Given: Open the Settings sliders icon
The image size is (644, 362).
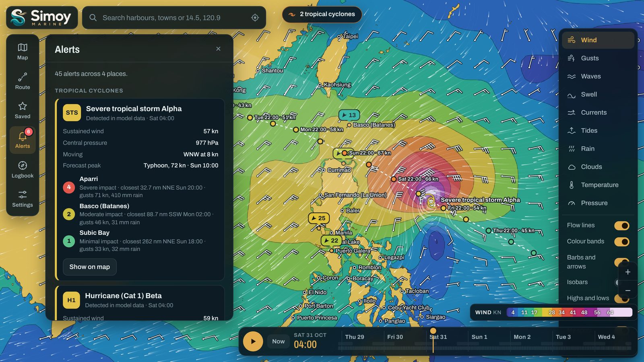Looking at the screenshot, I should pos(23,199).
